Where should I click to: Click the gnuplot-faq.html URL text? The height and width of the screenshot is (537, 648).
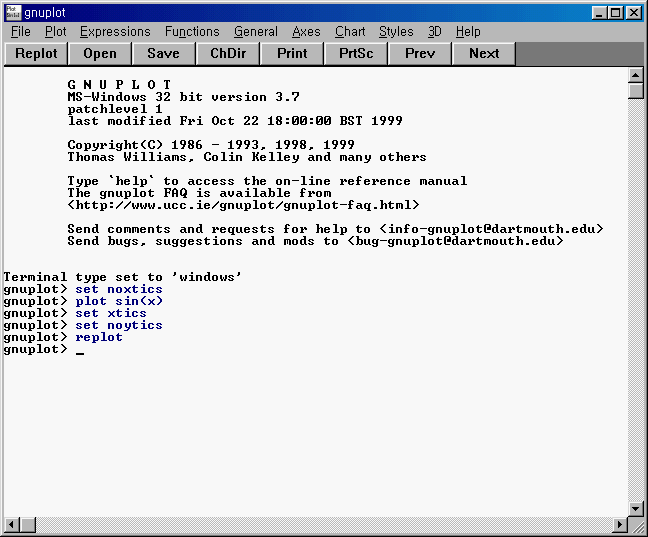243,205
